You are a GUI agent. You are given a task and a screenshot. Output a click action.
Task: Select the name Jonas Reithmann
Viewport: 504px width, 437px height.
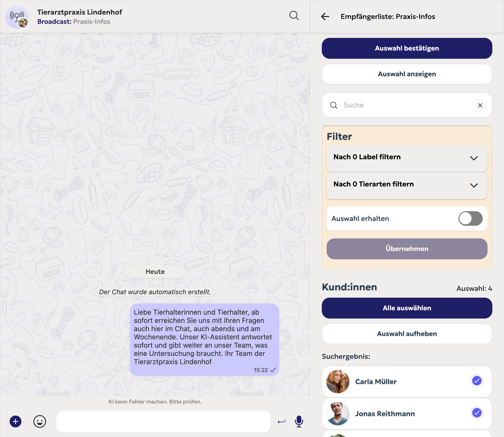385,414
